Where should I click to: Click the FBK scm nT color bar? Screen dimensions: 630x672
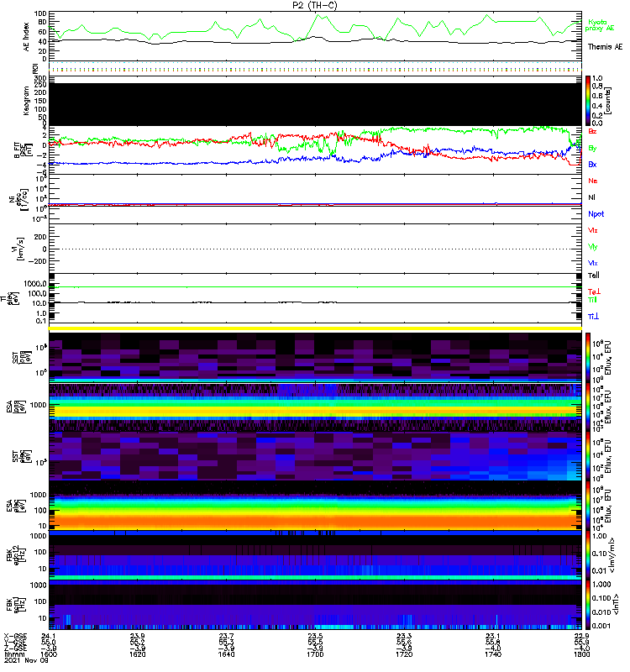pyautogui.click(x=588, y=605)
